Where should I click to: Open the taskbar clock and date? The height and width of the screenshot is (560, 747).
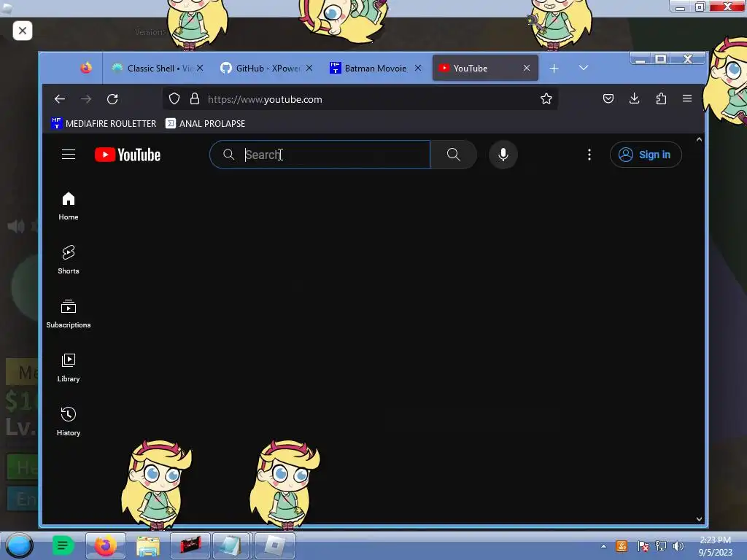(715, 546)
